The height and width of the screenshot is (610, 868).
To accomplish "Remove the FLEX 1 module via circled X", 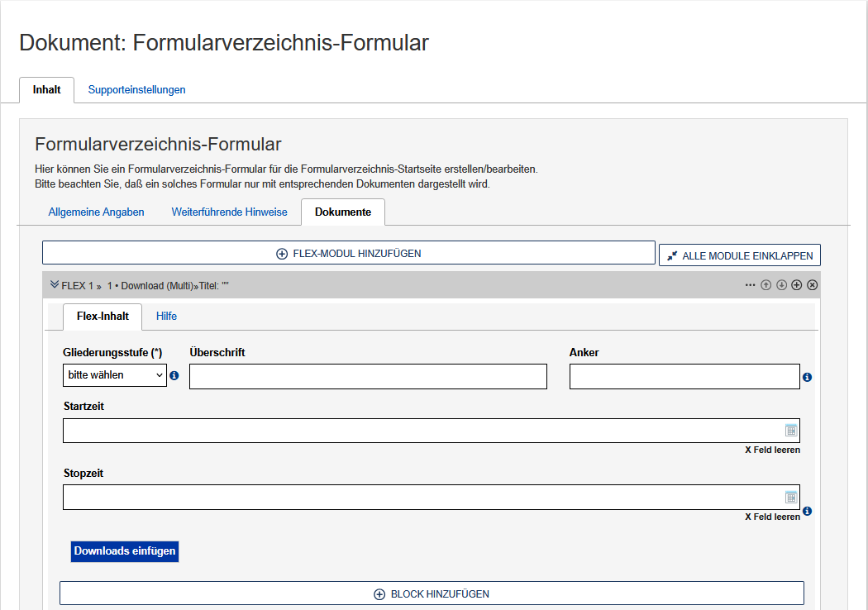I will tap(811, 284).
